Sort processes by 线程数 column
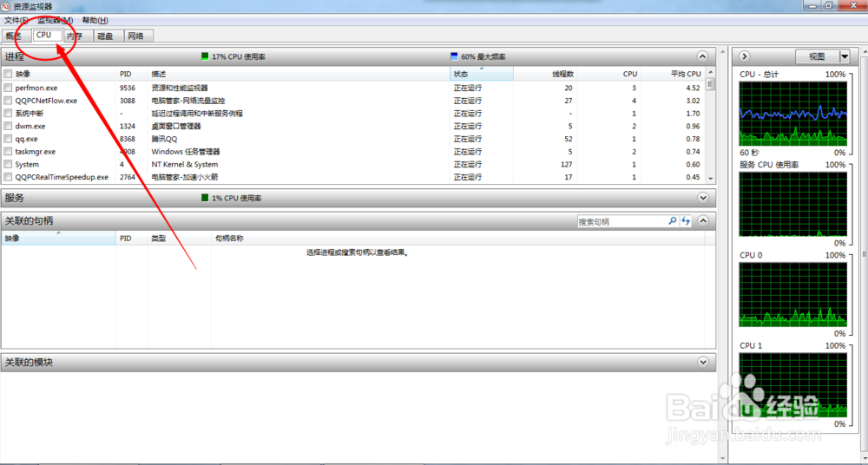This screenshot has height=465, width=868. 545,74
